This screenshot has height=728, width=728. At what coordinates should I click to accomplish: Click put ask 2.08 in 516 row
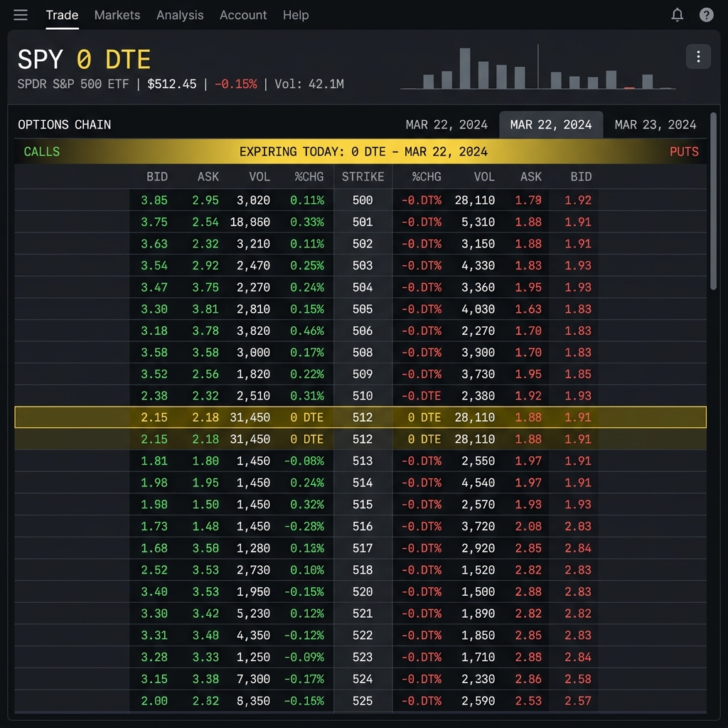point(528,527)
